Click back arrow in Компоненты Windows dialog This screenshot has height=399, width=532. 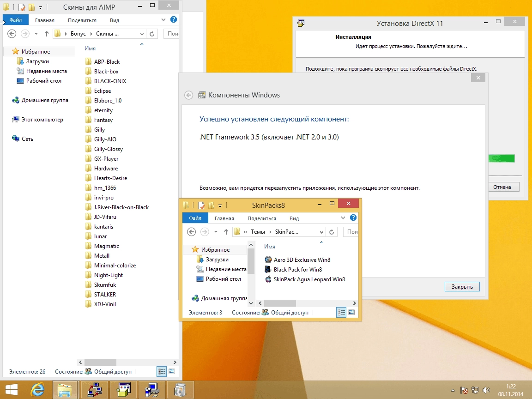[x=188, y=95]
